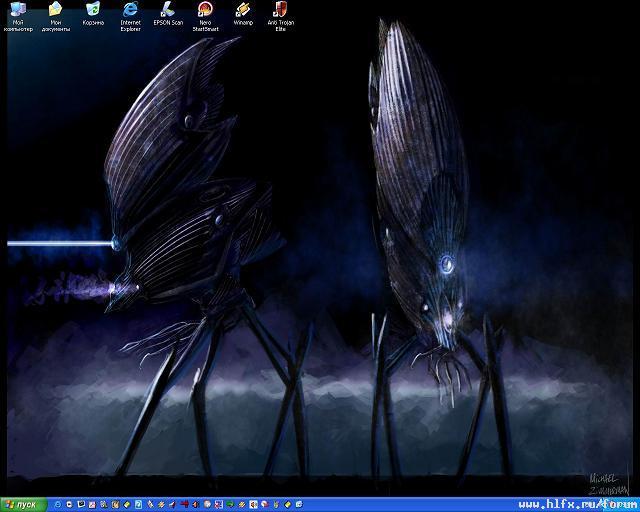Select the Anti Trojan Elite shortcut
The height and width of the screenshot is (512, 640).
[281, 17]
